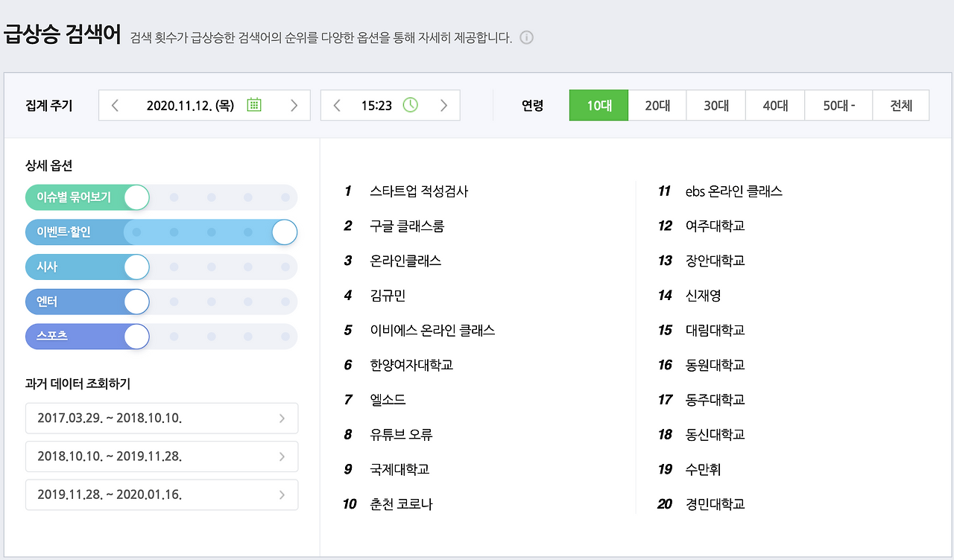
Task: Adjust the 이벤트·할인 slider handle
Action: [x=285, y=232]
